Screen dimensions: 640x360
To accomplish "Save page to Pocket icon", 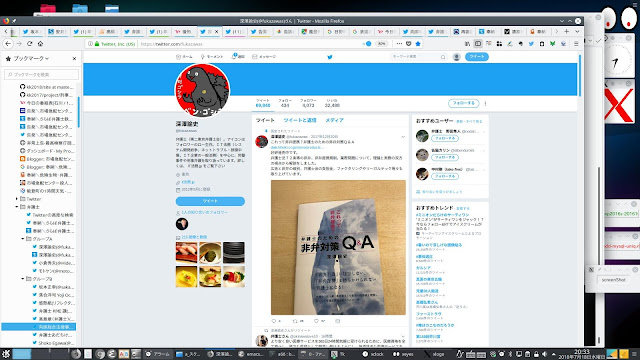I will click(409, 44).
